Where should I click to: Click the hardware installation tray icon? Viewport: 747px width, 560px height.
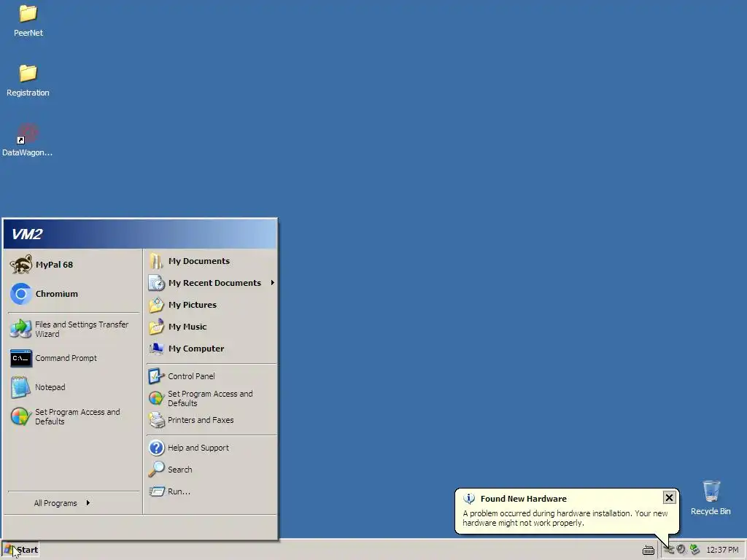tap(670, 550)
